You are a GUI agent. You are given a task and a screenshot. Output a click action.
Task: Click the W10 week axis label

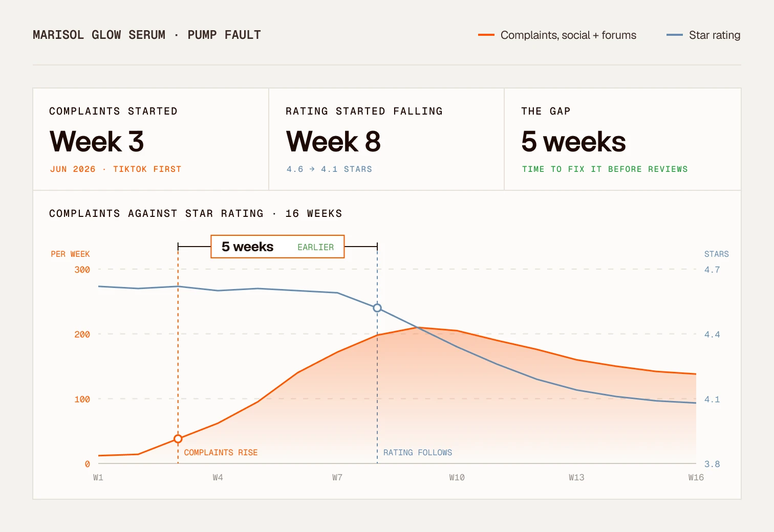[x=457, y=477]
